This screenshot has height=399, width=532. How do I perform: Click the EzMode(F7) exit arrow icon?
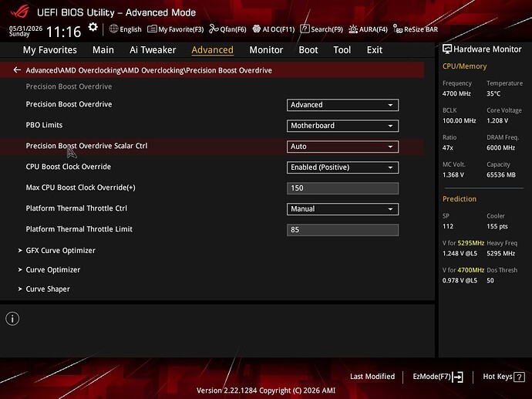click(458, 377)
